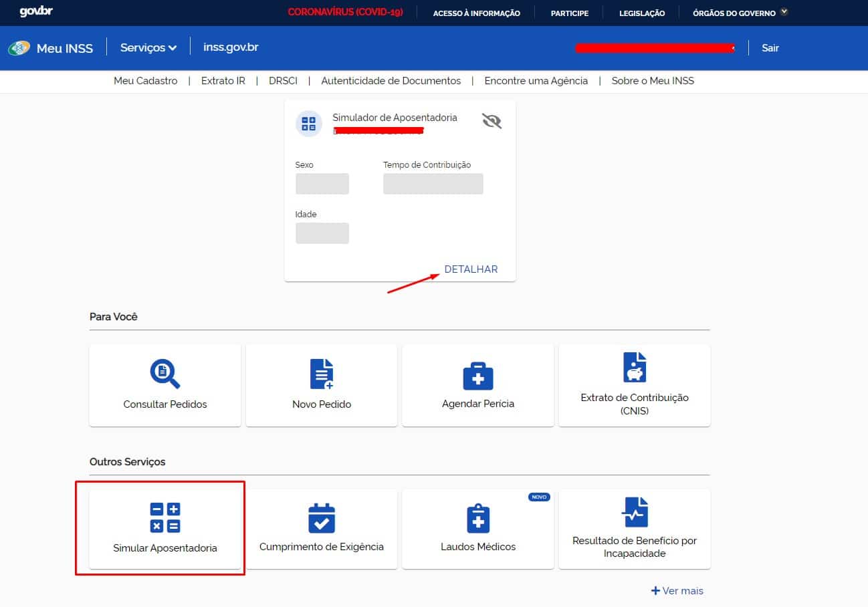Open the Participe menu item
Image resolution: width=868 pixels, height=607 pixels.
pyautogui.click(x=570, y=13)
